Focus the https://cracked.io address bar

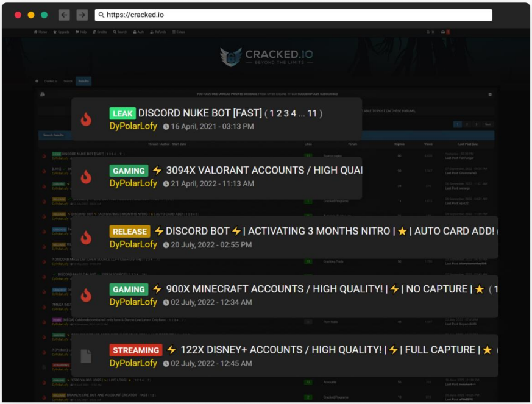point(294,15)
